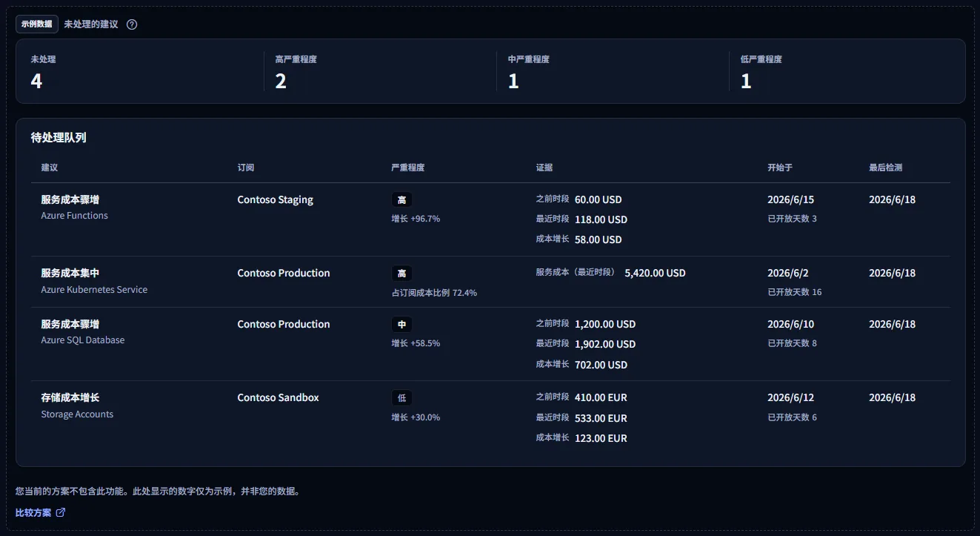The height and width of the screenshot is (536, 980).
Task: Click the 待处理队列 heading
Action: click(59, 138)
